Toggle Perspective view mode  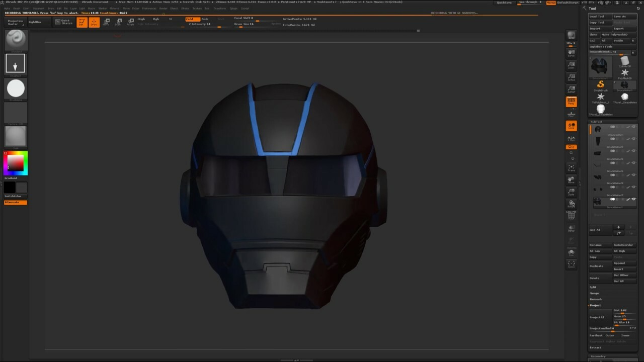coord(571,101)
